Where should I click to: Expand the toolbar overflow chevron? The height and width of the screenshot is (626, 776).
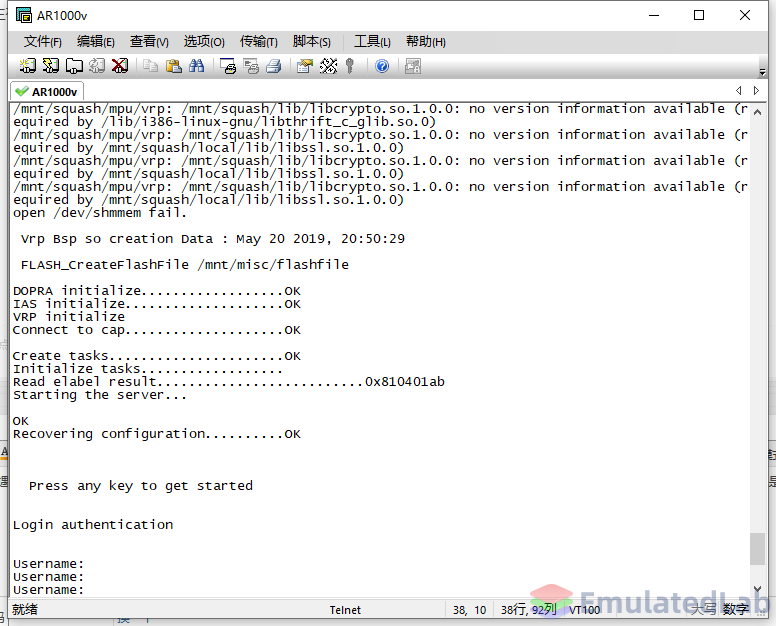762,72
